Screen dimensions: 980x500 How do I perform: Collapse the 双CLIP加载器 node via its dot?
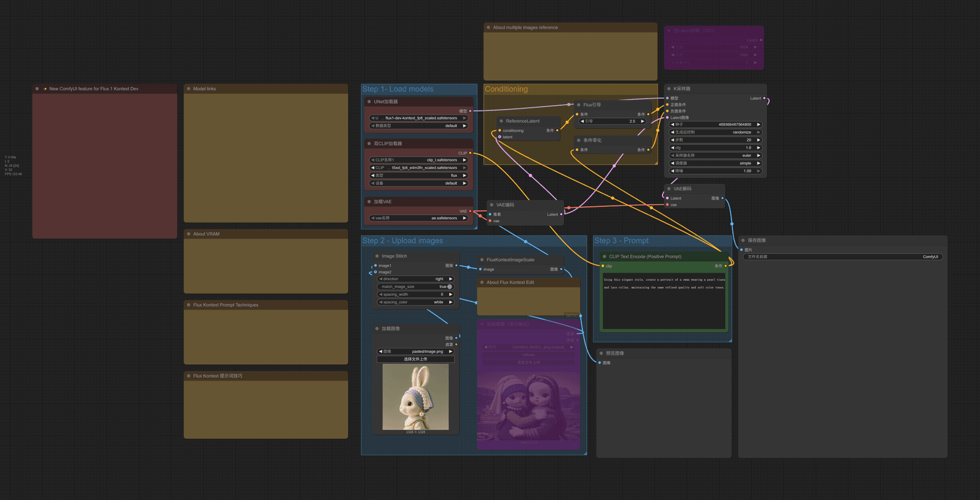pos(369,144)
